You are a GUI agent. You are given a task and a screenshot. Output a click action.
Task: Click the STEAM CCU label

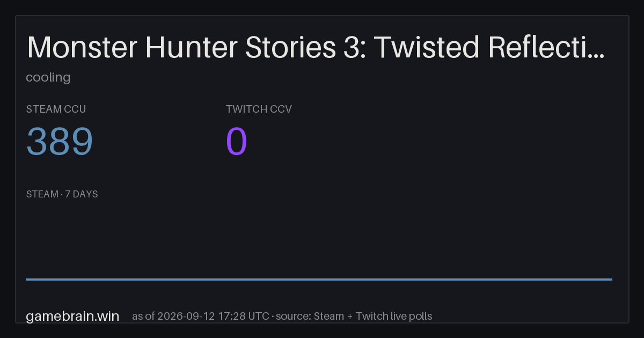click(56, 109)
